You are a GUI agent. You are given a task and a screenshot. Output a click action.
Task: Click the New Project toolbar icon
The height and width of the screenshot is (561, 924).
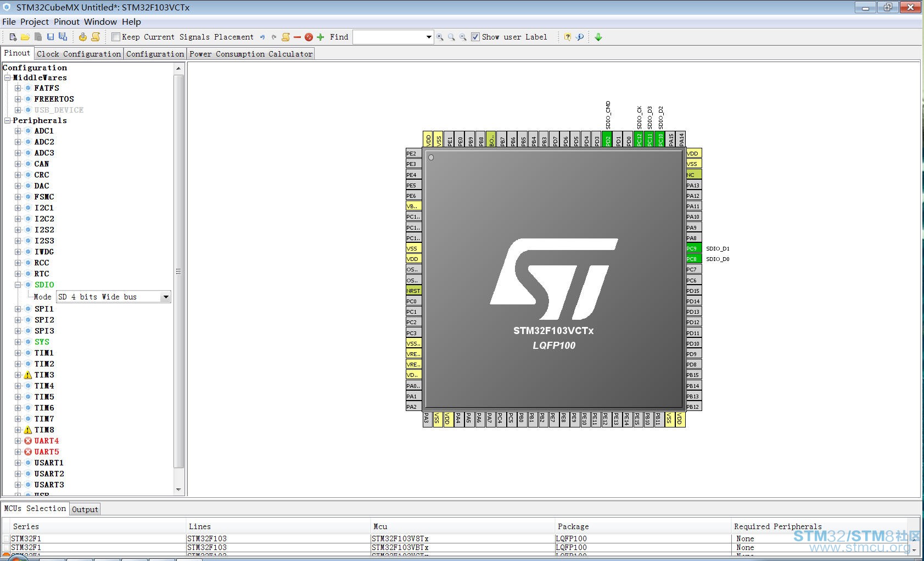(x=13, y=37)
